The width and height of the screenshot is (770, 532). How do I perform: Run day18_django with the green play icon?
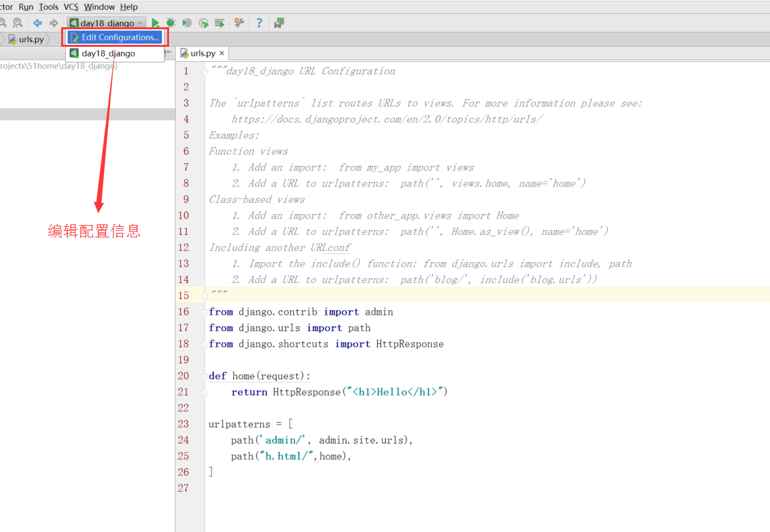tap(155, 23)
